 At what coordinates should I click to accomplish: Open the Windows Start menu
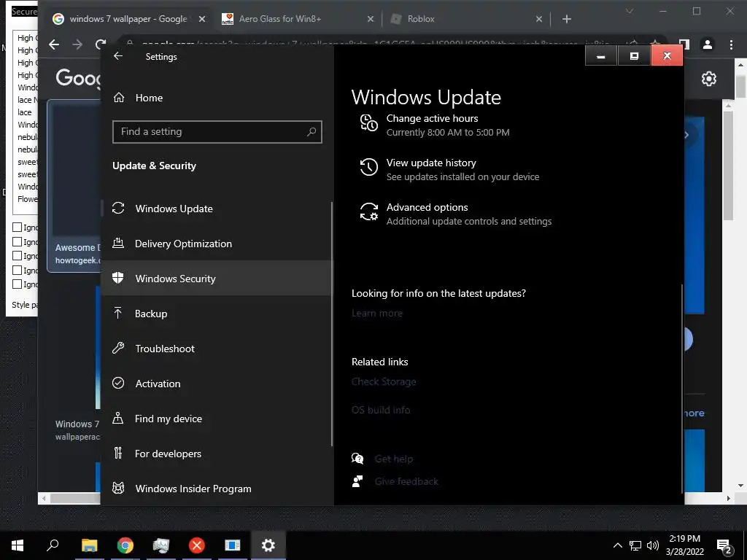pos(18,545)
